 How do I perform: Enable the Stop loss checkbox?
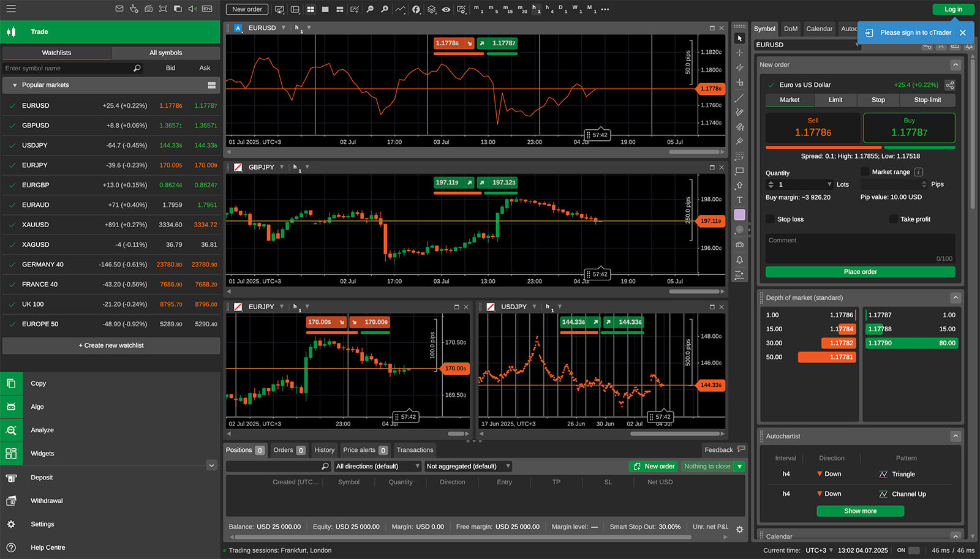point(770,219)
